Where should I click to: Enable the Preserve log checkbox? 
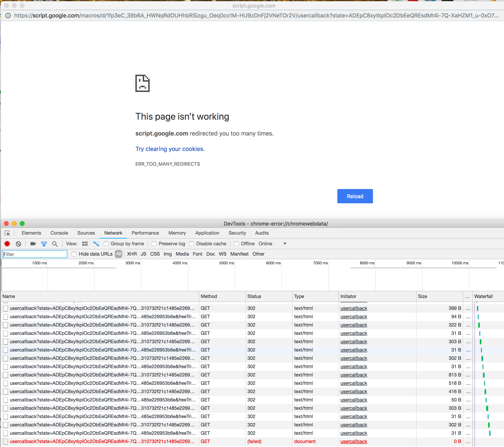pyautogui.click(x=154, y=244)
